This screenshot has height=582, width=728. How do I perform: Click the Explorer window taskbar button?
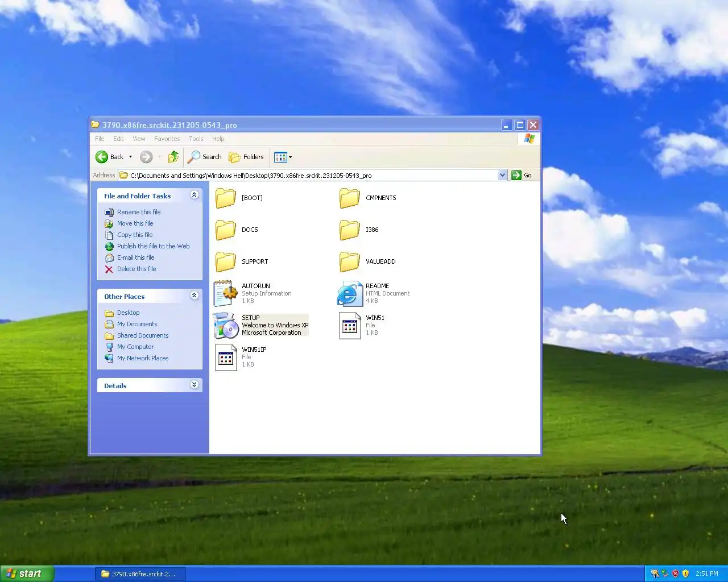(140, 573)
